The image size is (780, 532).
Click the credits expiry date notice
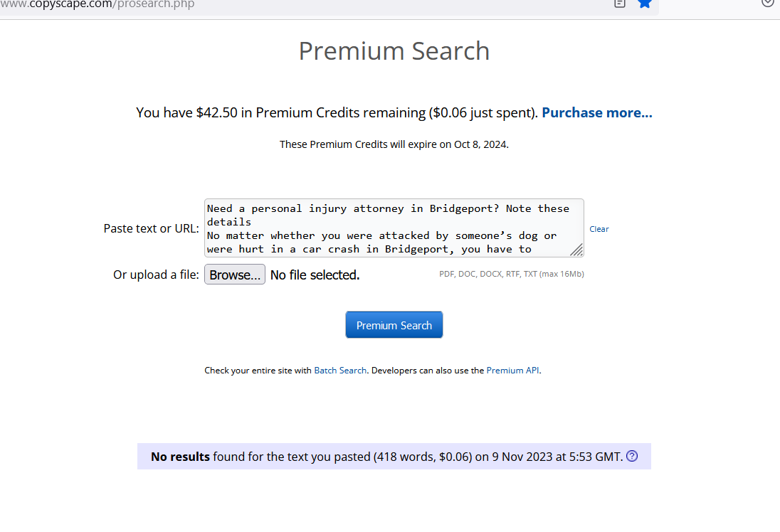(394, 144)
